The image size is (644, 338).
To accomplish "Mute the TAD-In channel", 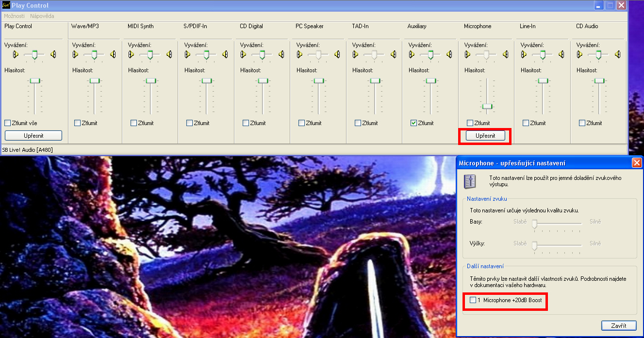I will (x=358, y=123).
